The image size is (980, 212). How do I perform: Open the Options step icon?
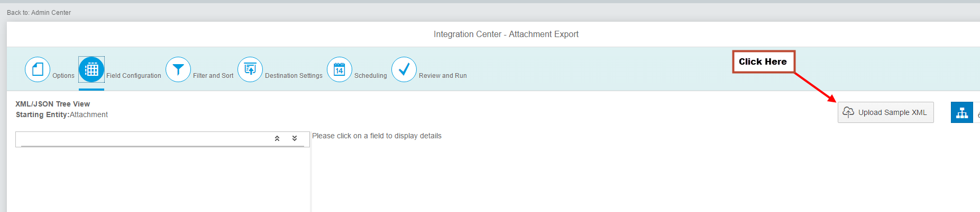coord(38,69)
